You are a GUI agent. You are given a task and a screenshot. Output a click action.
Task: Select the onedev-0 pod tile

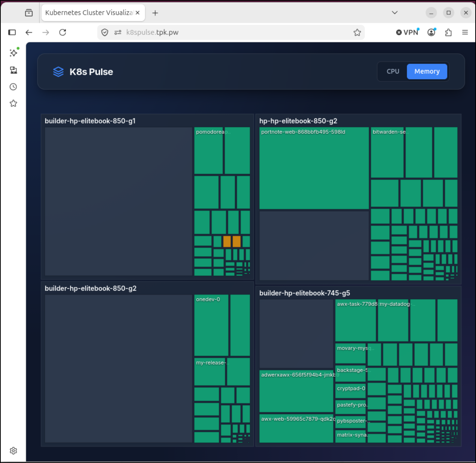[x=211, y=325]
